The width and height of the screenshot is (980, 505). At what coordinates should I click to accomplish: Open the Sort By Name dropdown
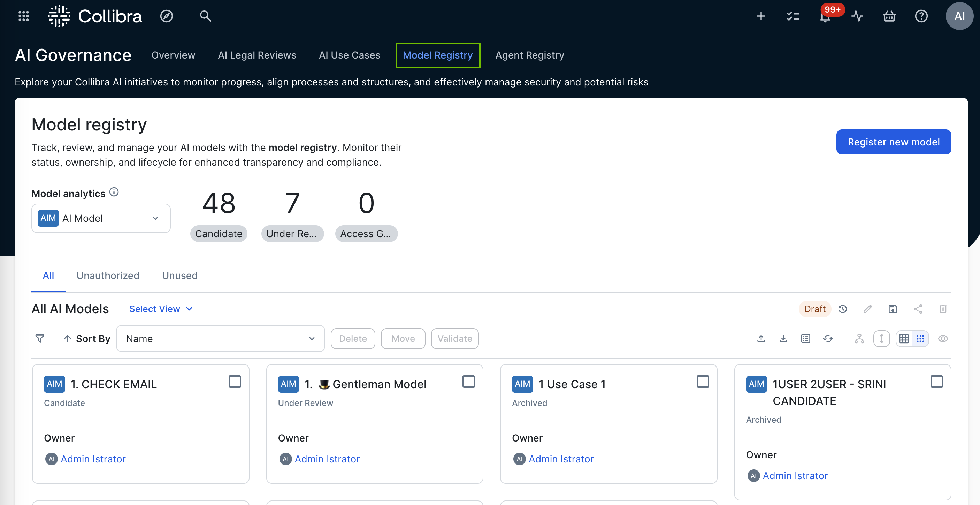click(x=220, y=339)
